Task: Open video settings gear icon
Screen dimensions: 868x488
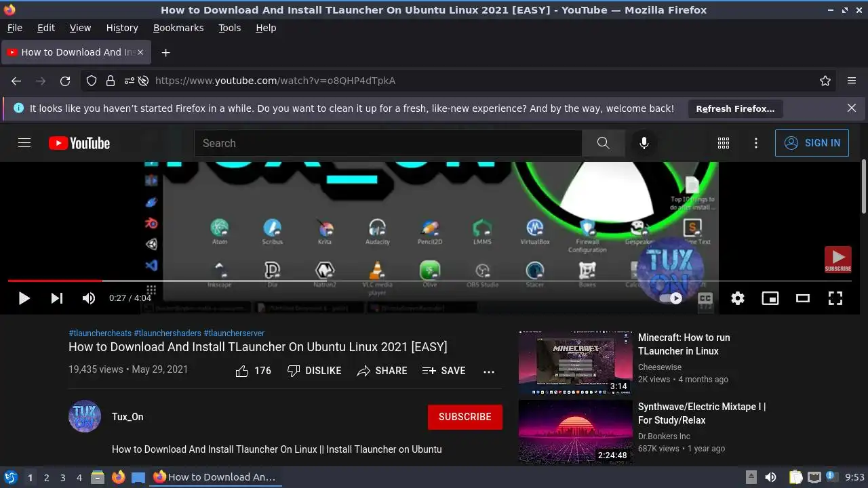Action: pos(738,298)
